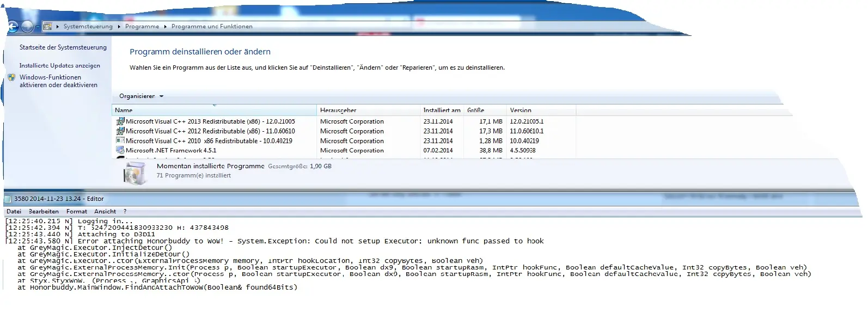Click install date 07.02.2014 cell

pyautogui.click(x=438, y=150)
